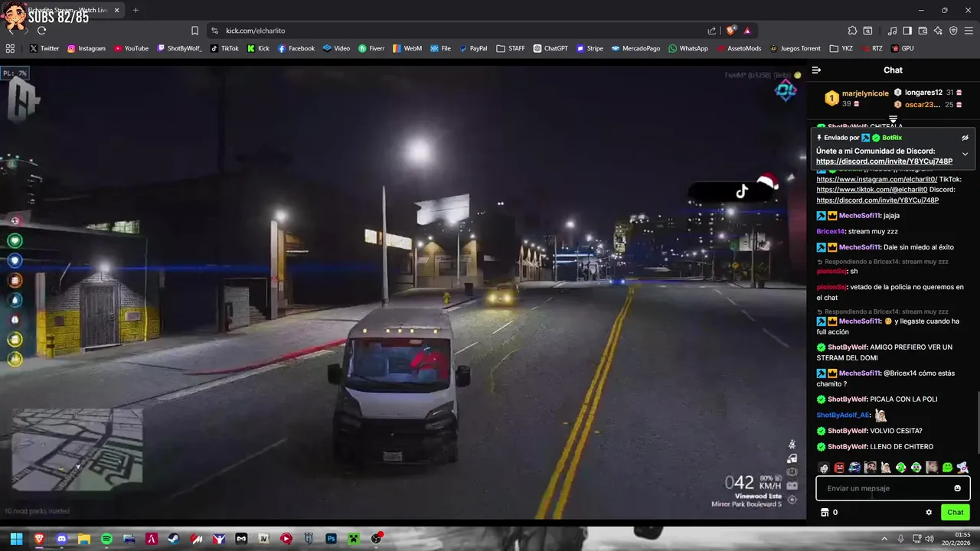Open Spotify from the taskbar
The image size is (980, 551).
point(106,539)
